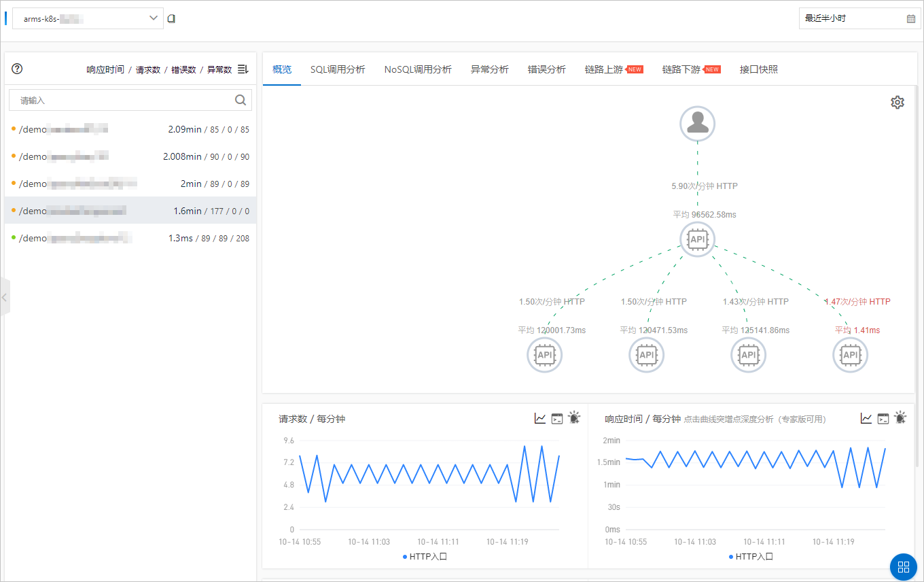Create alert via icon on 请求数 chart
Viewport: 924px width, 582px height.
pyautogui.click(x=574, y=417)
